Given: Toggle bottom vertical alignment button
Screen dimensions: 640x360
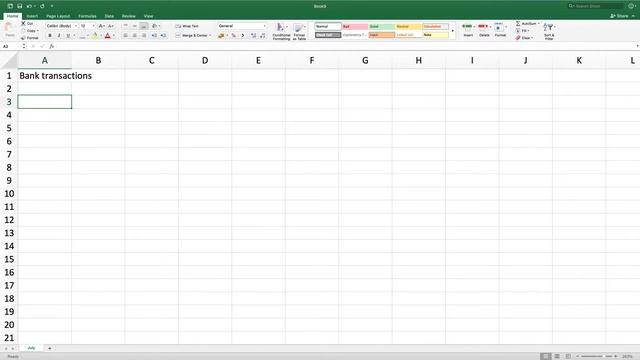Looking at the screenshot, I should [x=144, y=26].
